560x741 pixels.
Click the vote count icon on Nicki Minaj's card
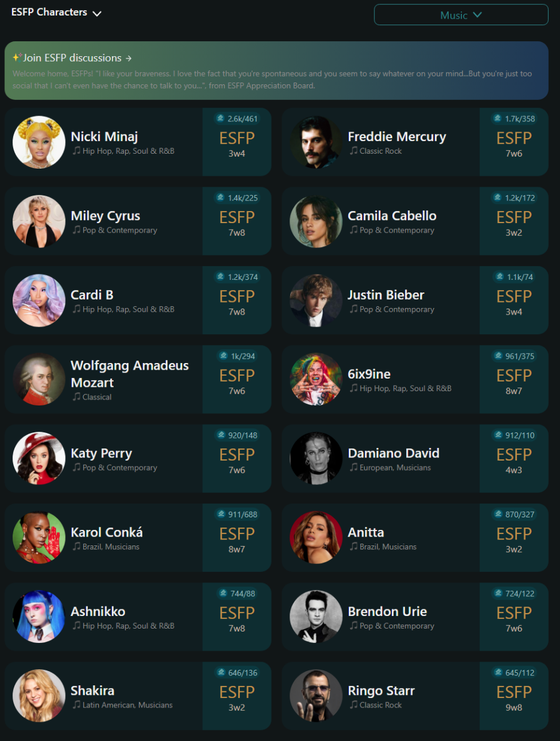(221, 118)
